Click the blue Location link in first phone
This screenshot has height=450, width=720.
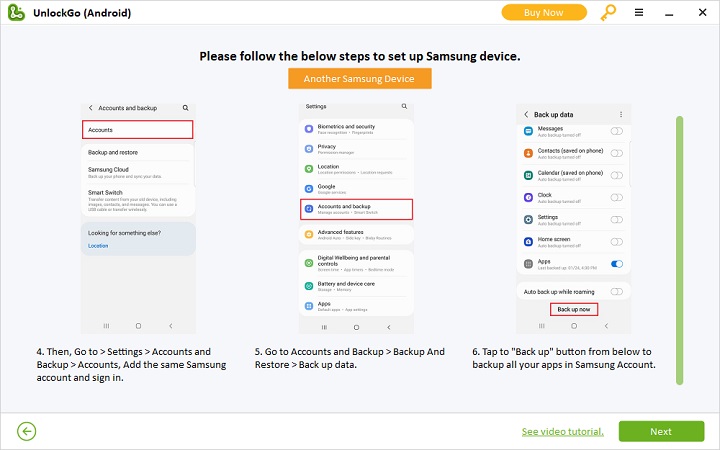(98, 246)
